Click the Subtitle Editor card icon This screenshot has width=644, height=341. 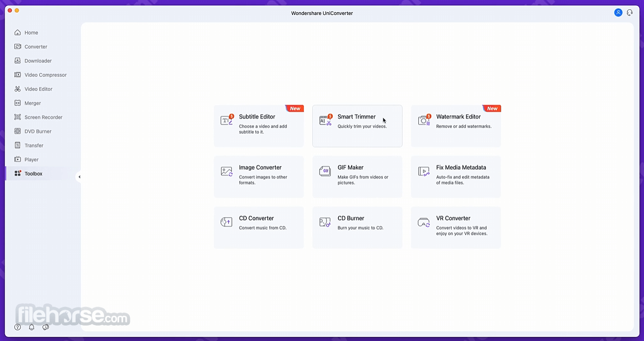[x=227, y=120]
